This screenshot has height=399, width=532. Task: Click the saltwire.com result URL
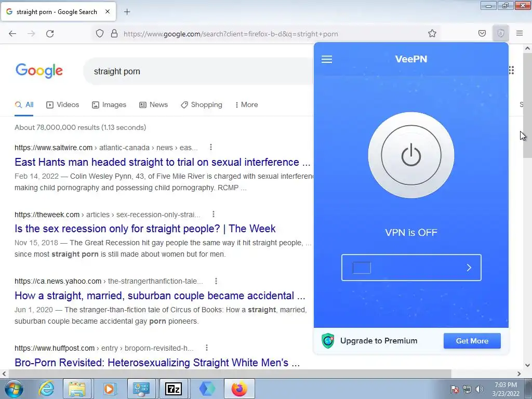point(106,148)
